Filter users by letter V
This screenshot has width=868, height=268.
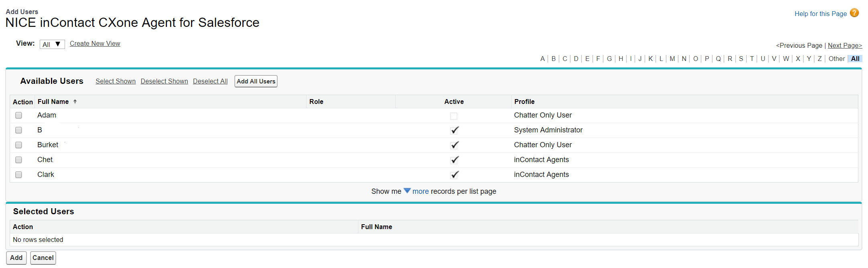774,59
